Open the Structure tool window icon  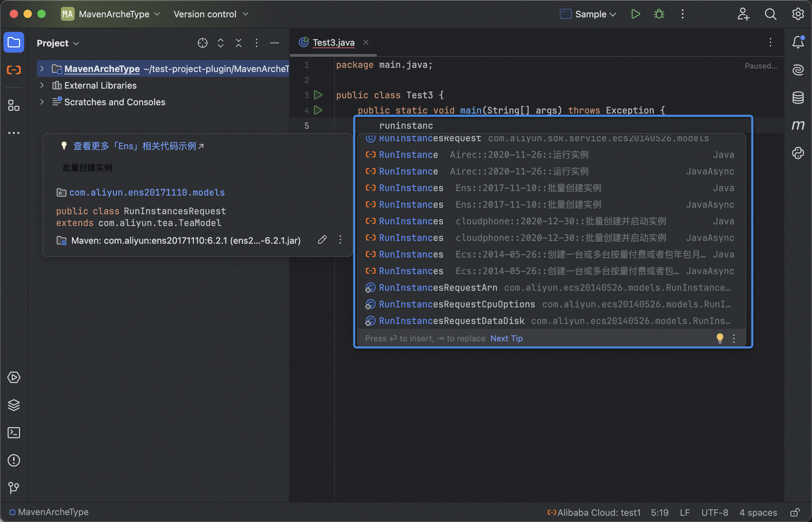coord(14,105)
